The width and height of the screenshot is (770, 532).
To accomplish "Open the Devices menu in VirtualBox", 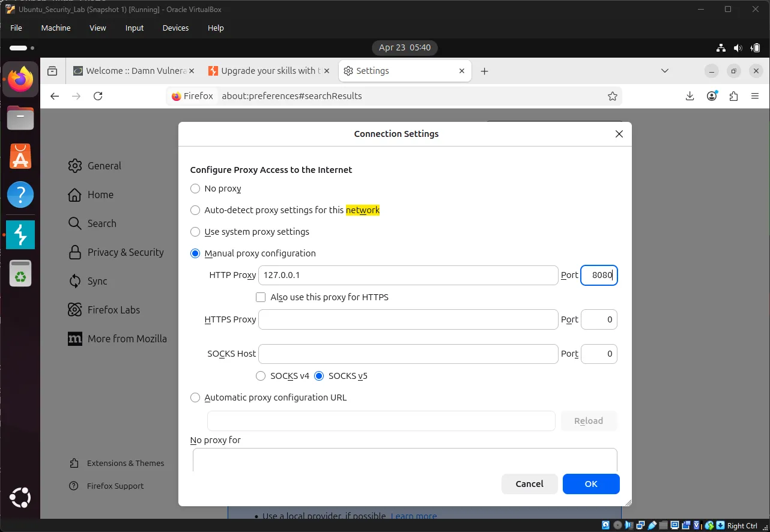I will pyautogui.click(x=175, y=28).
